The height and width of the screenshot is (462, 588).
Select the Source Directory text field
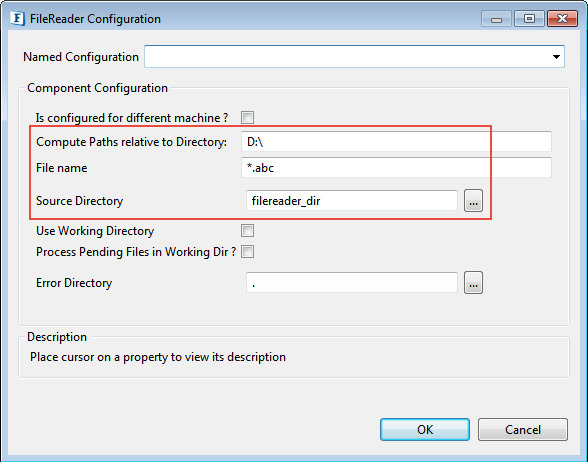click(x=352, y=201)
